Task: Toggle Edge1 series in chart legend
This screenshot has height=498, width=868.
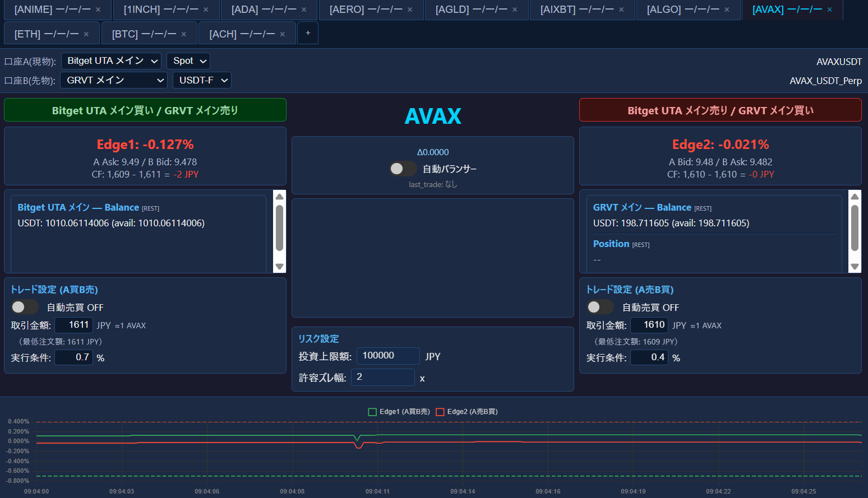Action: tap(399, 412)
